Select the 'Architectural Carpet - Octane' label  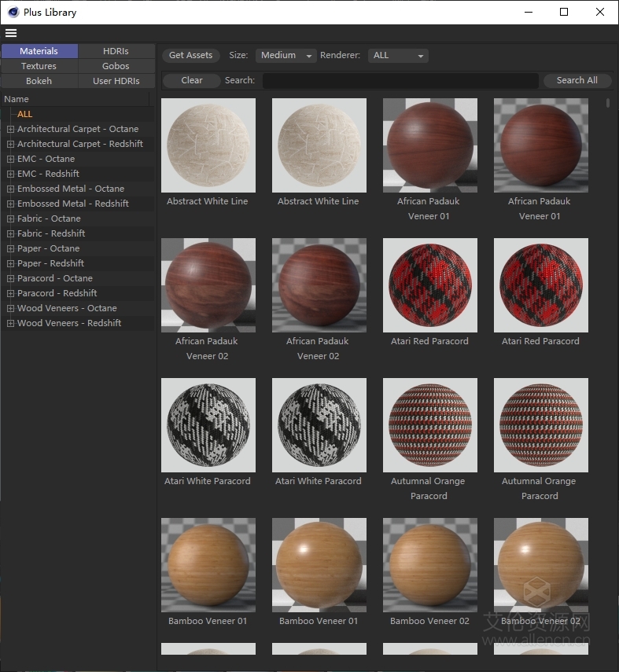(78, 129)
